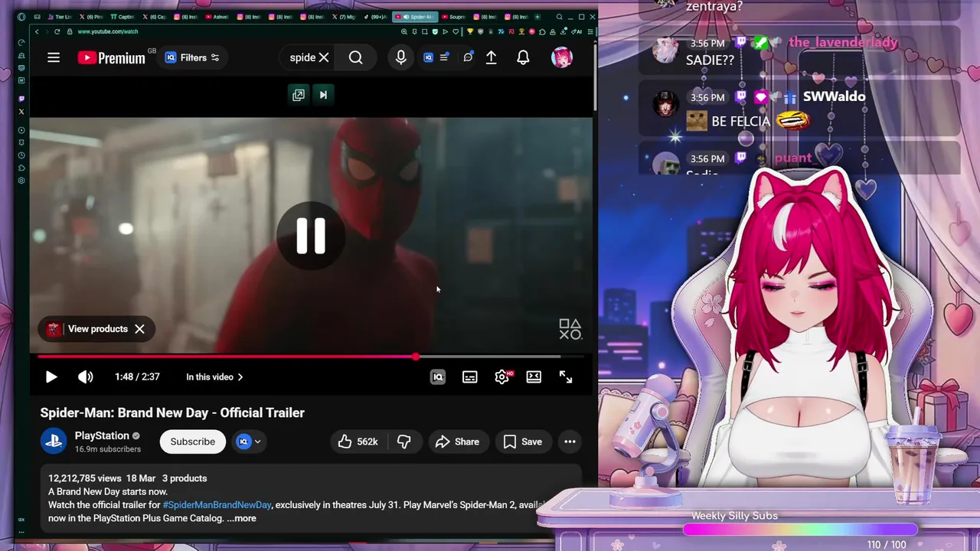Click the large pause overlay on the video

click(311, 236)
